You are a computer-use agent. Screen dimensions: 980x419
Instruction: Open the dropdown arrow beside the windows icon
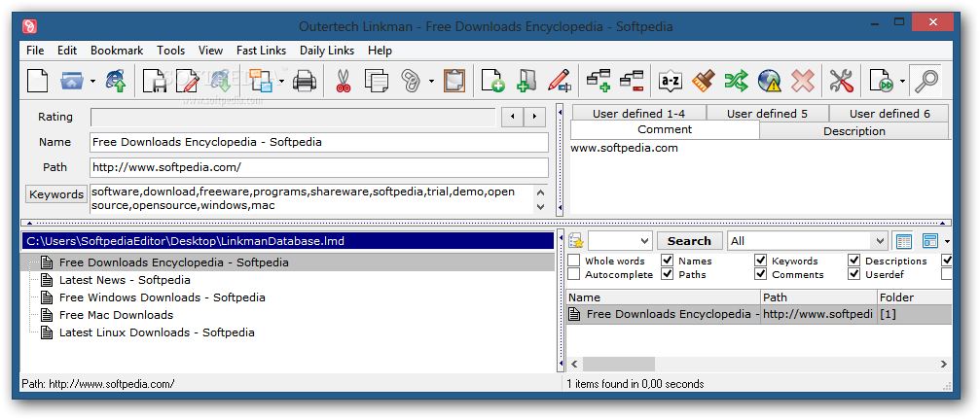281,82
